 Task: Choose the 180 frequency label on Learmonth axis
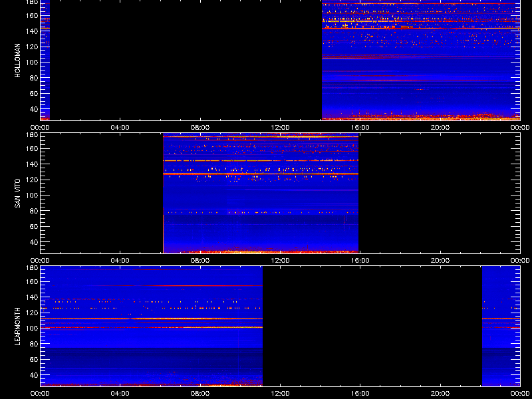[33, 267]
